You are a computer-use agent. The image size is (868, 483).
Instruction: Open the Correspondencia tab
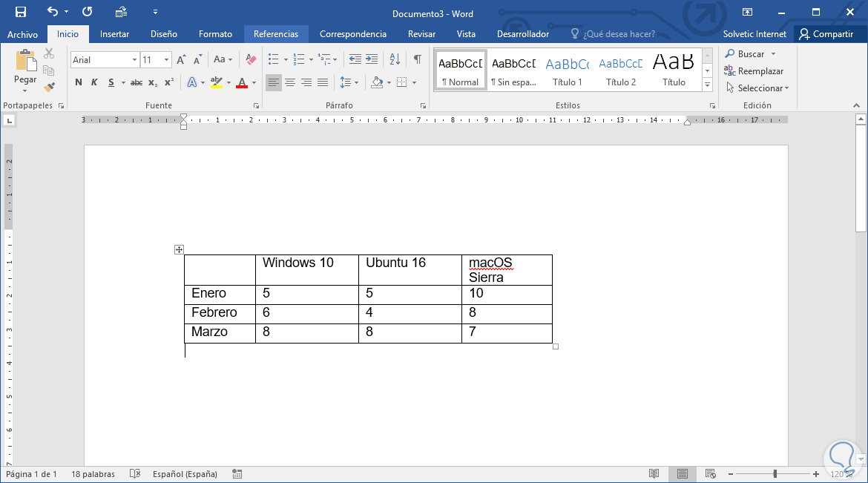point(352,34)
